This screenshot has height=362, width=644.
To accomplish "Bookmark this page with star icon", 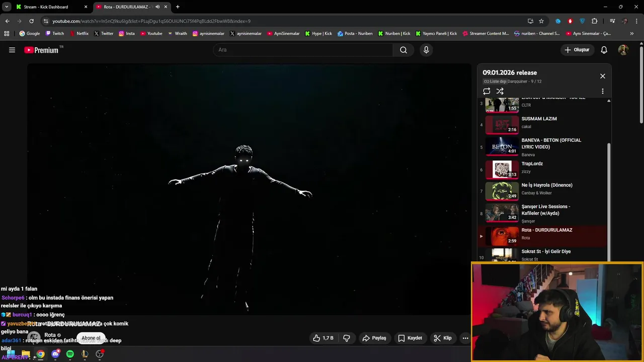I will (541, 21).
